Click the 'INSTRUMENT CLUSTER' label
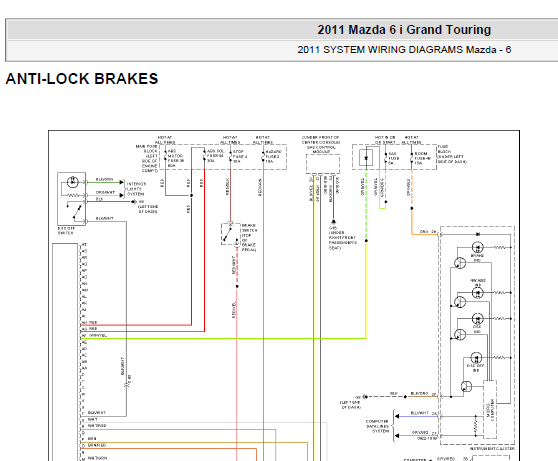558x461 pixels. 492,449
